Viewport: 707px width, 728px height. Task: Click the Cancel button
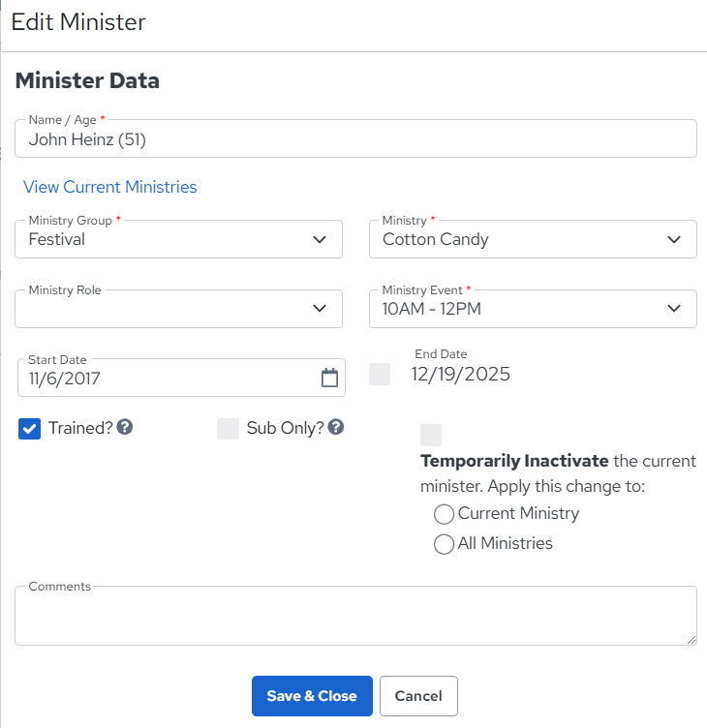pyautogui.click(x=418, y=696)
